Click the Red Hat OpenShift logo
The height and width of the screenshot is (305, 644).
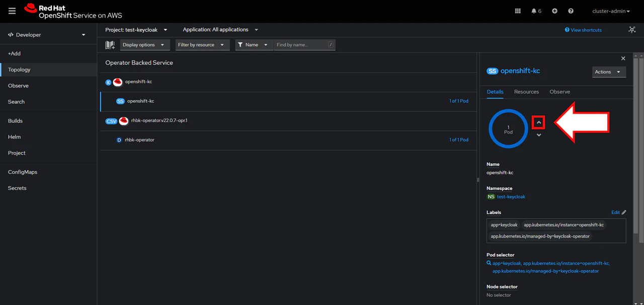(73, 11)
